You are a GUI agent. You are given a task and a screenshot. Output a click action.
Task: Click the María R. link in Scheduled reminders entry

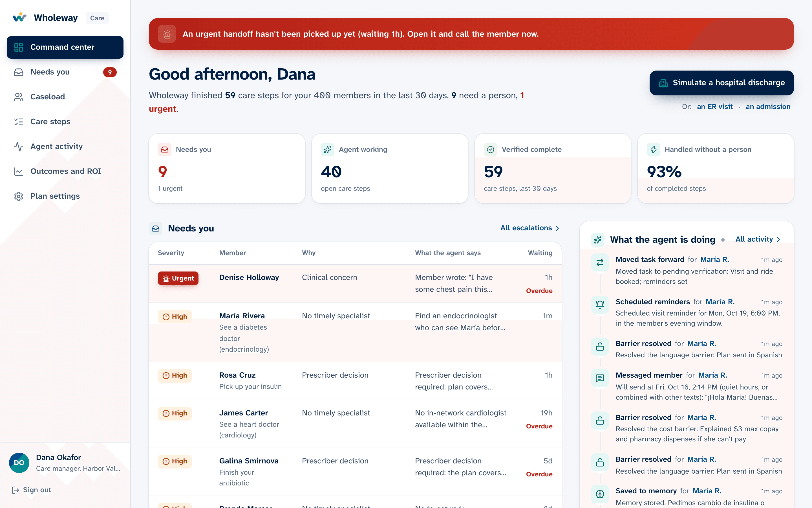(x=720, y=302)
